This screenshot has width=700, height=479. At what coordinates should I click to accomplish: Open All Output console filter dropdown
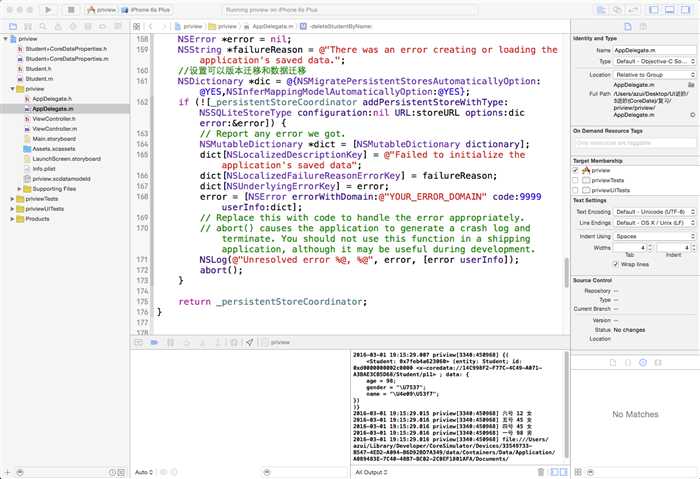371,472
